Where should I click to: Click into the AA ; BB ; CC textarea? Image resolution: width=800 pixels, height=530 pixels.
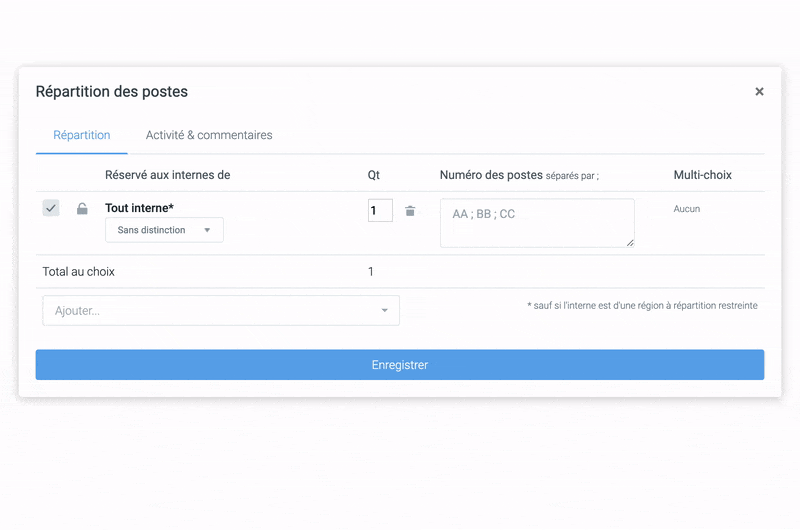[x=537, y=223]
